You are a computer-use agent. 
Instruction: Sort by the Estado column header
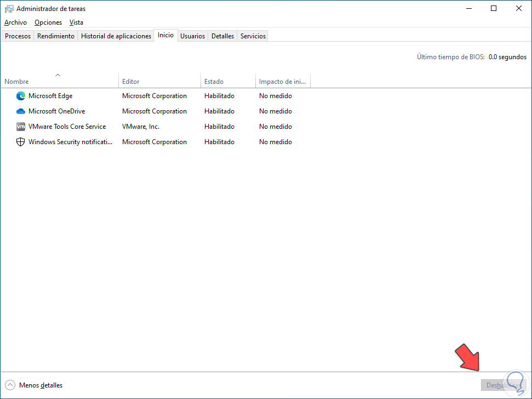(228, 81)
